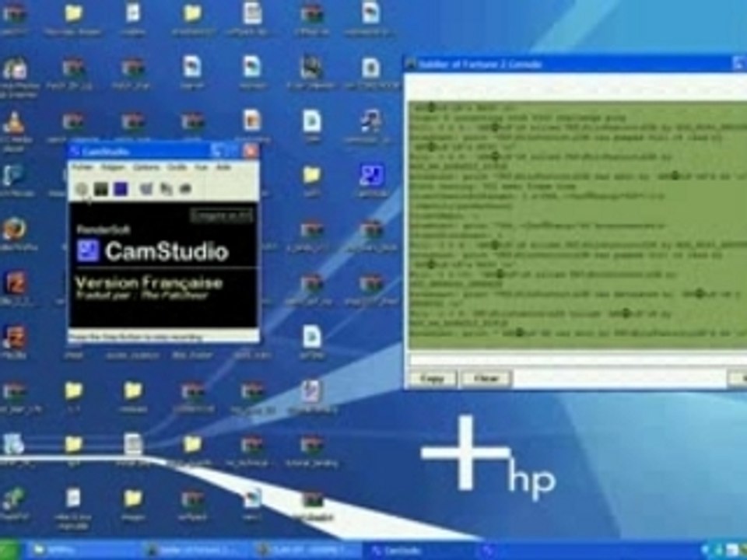The height and width of the screenshot is (560, 747).
Task: Click the folder window taskbar item
Action: 81,551
